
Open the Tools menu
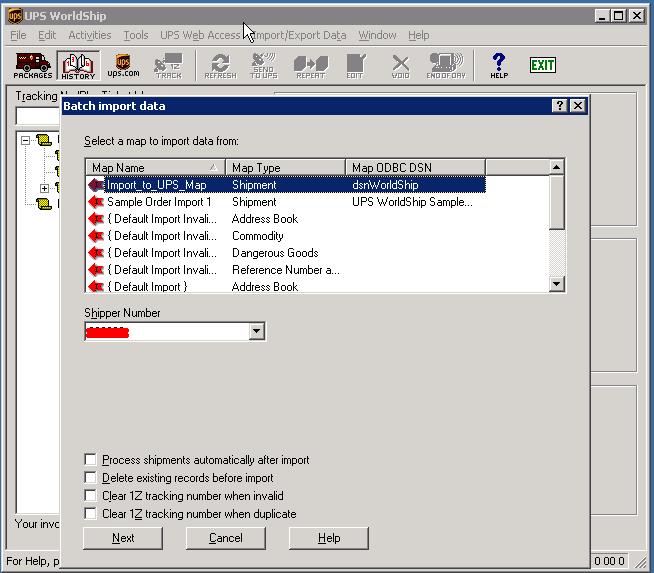click(x=135, y=35)
